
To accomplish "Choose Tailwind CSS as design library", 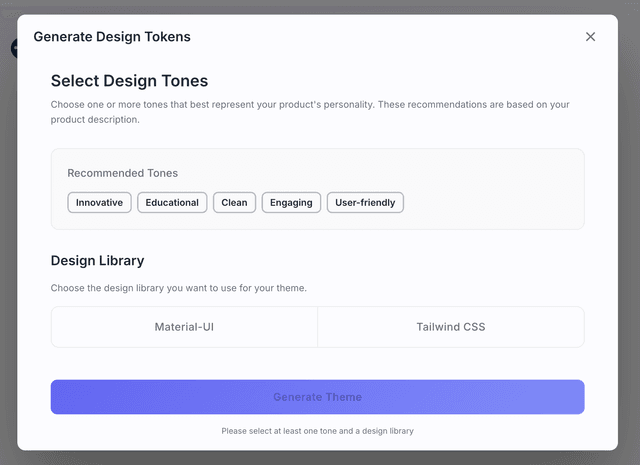I will coord(451,327).
